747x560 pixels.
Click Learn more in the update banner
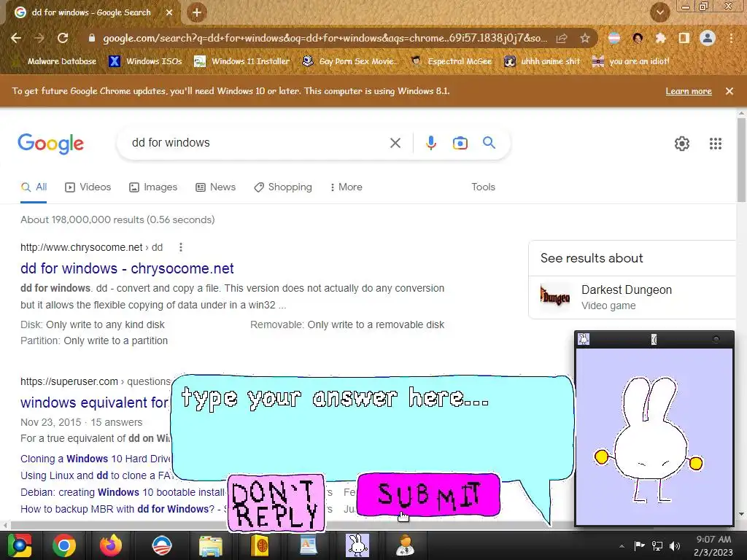[689, 91]
